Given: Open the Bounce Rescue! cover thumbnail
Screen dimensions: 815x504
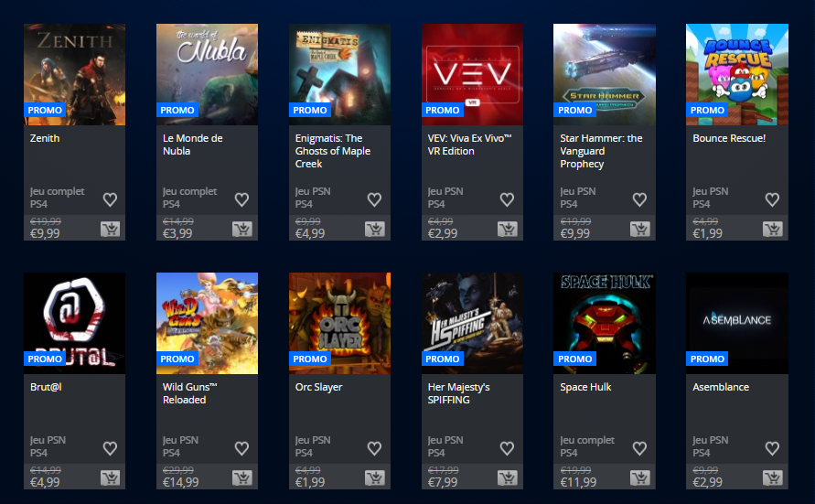Looking at the screenshot, I should pos(737,74).
